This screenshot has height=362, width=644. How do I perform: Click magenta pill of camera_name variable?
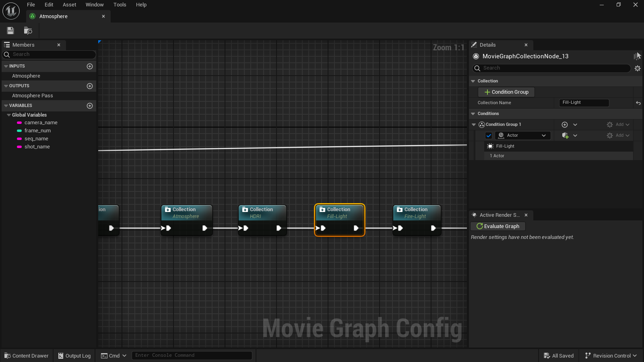pyautogui.click(x=19, y=123)
